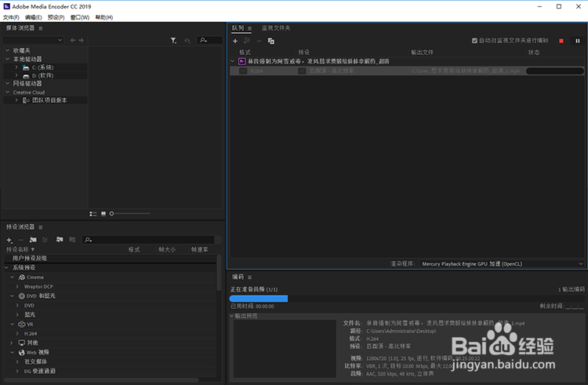This screenshot has height=385, width=588.
Task: Click the output preview thumbnail area
Action: point(285,349)
